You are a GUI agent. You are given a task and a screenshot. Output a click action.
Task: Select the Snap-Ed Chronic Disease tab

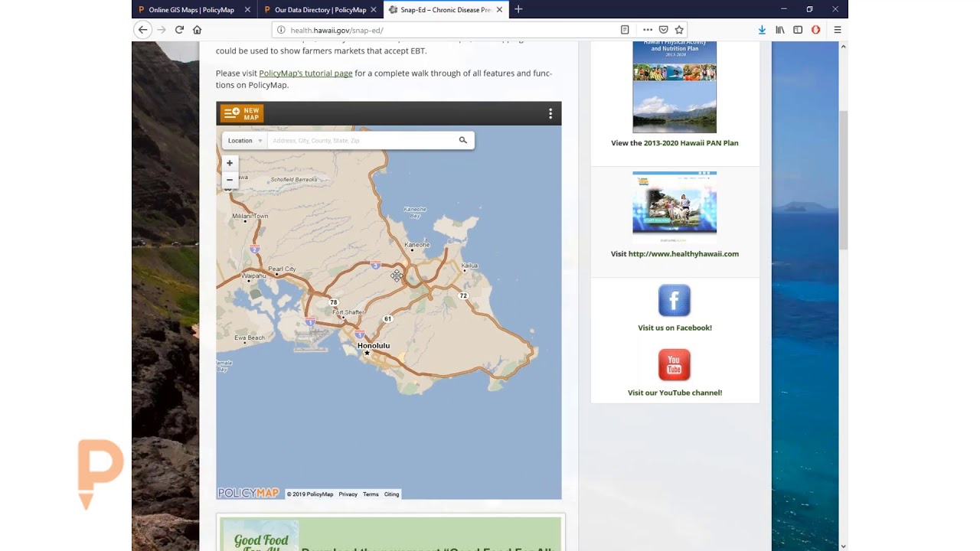tap(446, 10)
